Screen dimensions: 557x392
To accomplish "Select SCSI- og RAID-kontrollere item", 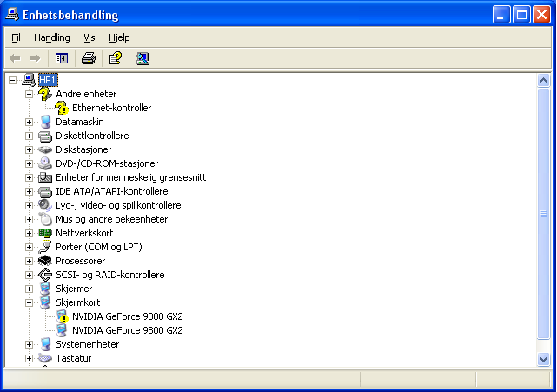I will (109, 275).
